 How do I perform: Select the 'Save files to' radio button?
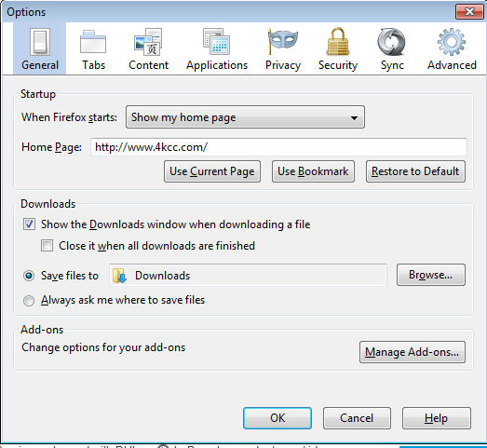coord(29,276)
